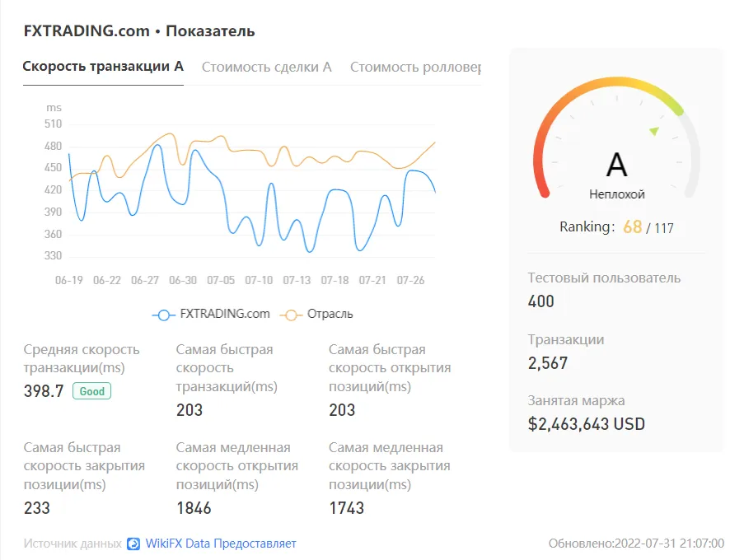Click the Самая медленная скорость открытия label
This screenshot has height=560, width=744.
tap(237, 466)
